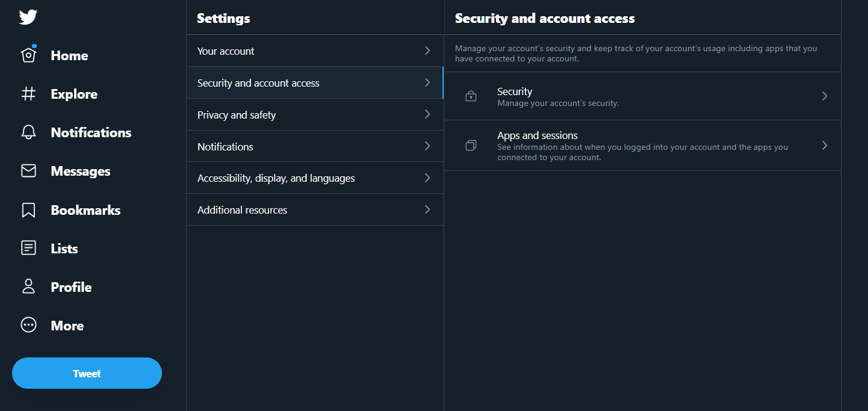The image size is (868, 411).
Task: Select the Notifications settings entry
Action: tap(315, 146)
